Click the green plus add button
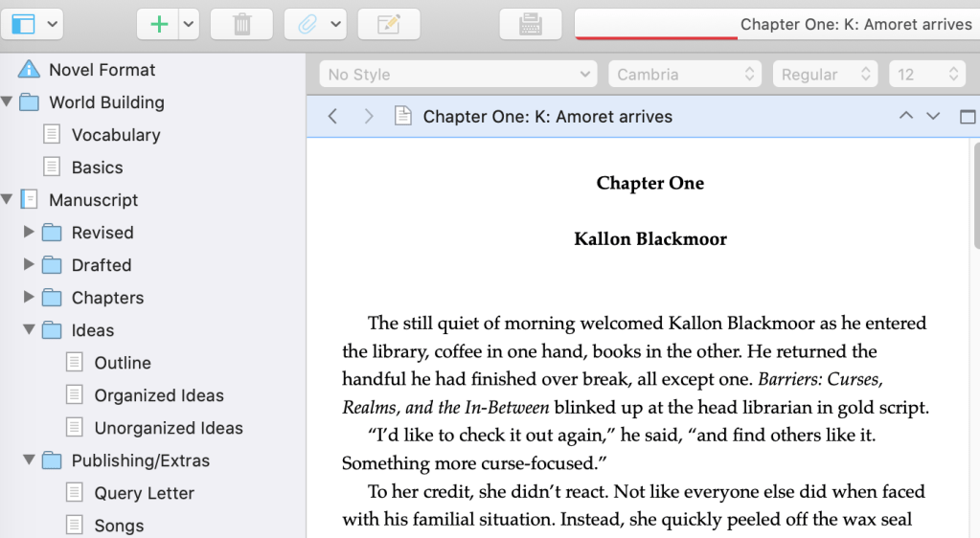 click(x=158, y=25)
